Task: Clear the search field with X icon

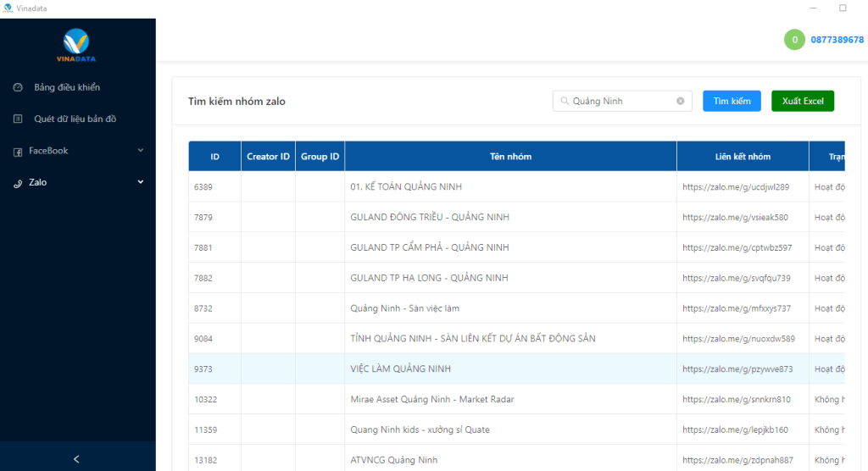Action: 680,101
